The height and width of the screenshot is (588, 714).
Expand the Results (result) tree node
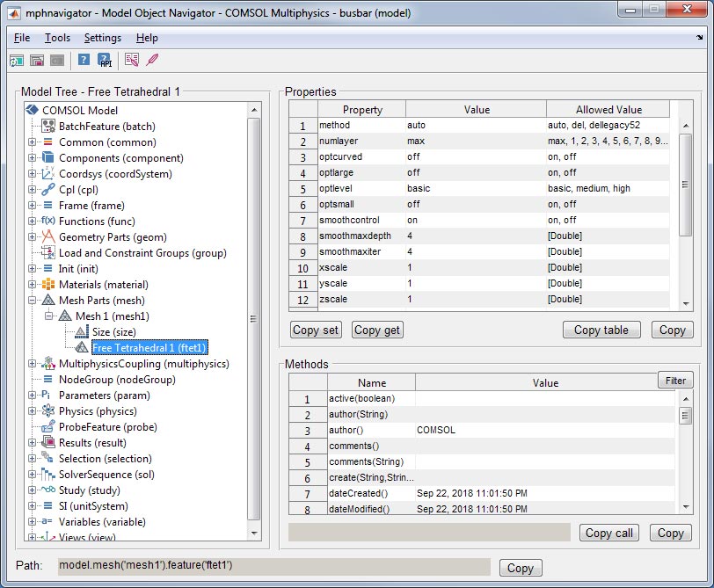click(33, 443)
